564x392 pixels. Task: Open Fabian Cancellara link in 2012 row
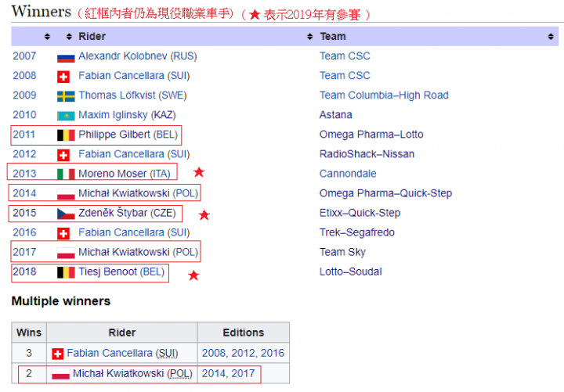click(x=121, y=154)
